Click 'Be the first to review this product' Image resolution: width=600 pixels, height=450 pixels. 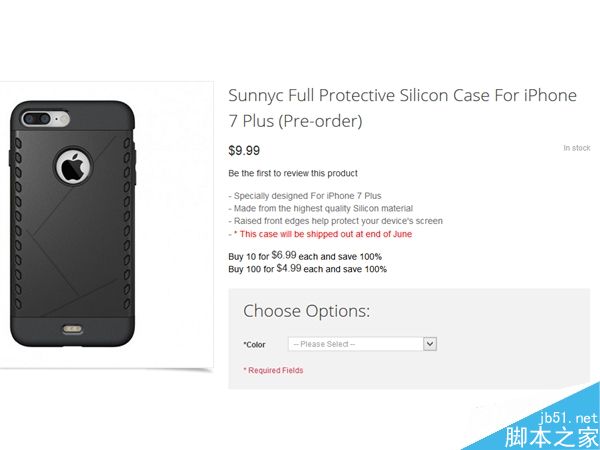tap(293, 174)
